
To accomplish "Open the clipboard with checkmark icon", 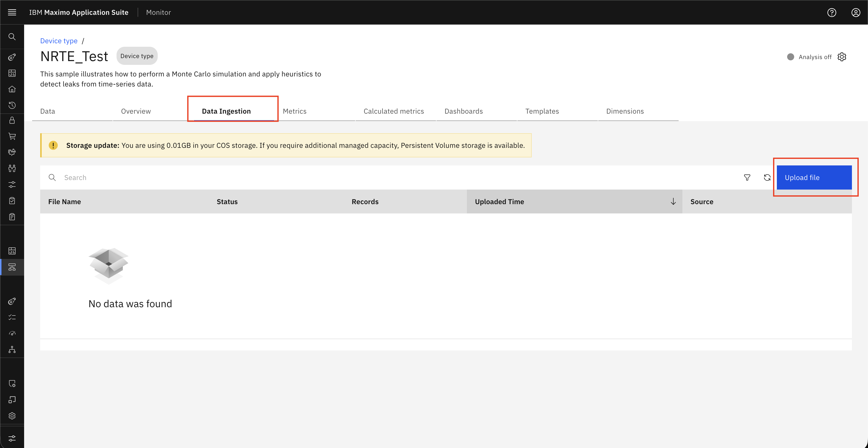I will point(12,201).
